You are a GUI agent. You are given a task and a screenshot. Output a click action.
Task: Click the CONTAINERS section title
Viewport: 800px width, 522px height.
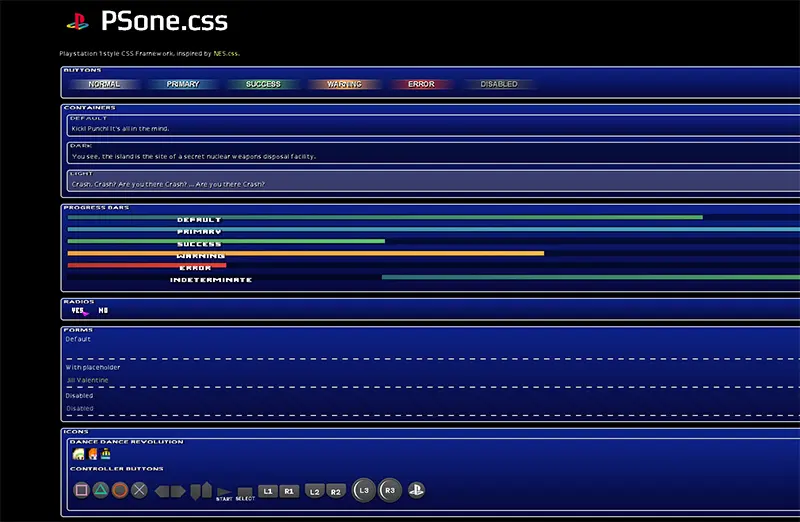click(89, 108)
